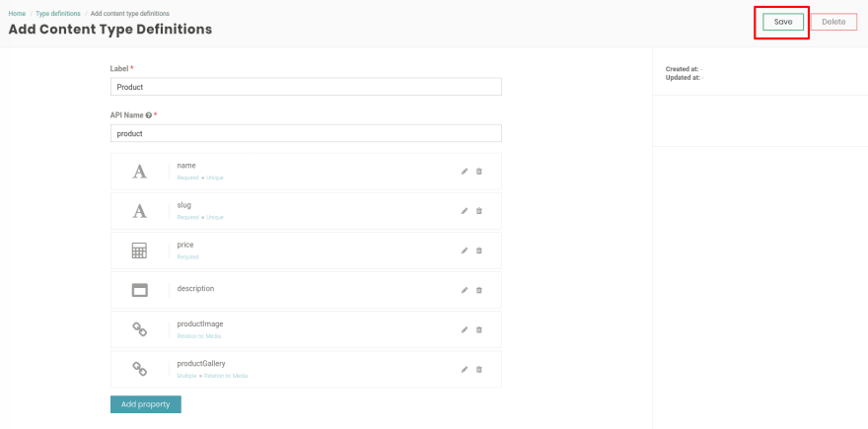
Task: Click the Delete button in header
Action: tap(833, 22)
